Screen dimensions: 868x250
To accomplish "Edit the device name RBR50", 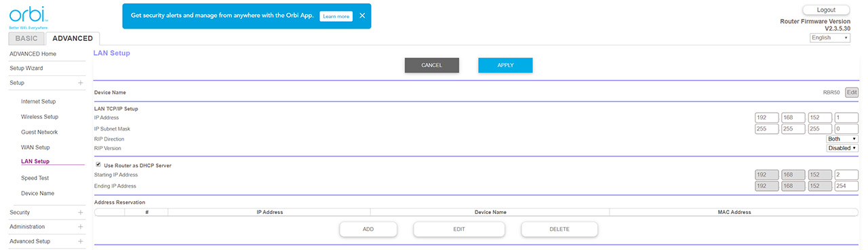I will tap(852, 92).
